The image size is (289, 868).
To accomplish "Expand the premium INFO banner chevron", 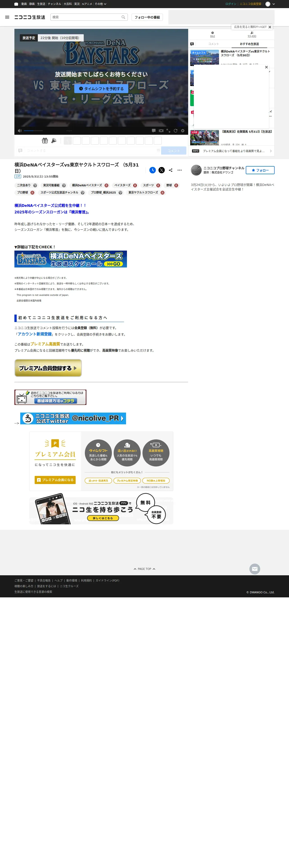I will point(271,151).
